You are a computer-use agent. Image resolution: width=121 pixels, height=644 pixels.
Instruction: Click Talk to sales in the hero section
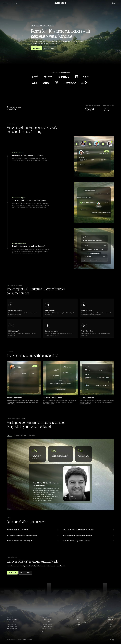click(36, 48)
